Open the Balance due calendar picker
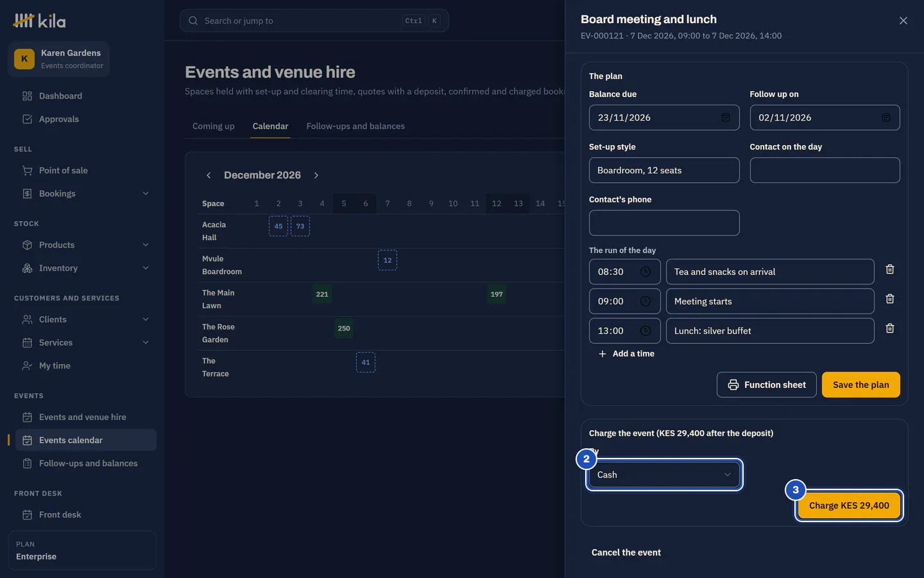 [x=726, y=118]
